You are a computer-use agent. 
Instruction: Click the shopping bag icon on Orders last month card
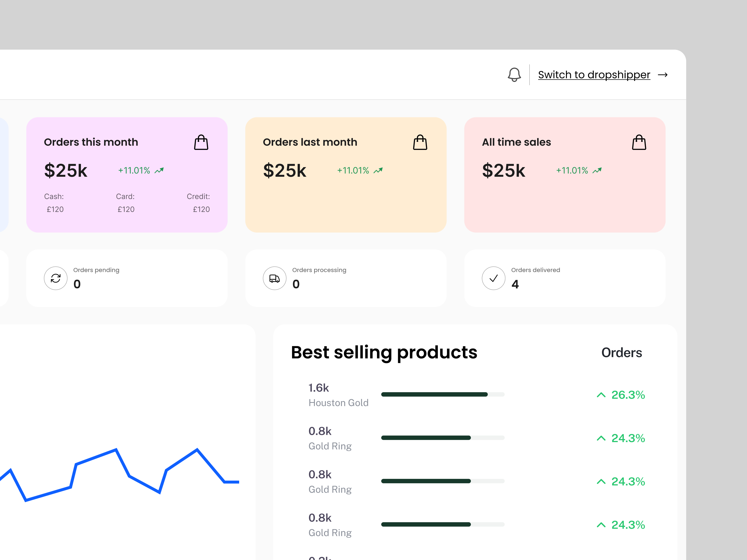click(420, 142)
